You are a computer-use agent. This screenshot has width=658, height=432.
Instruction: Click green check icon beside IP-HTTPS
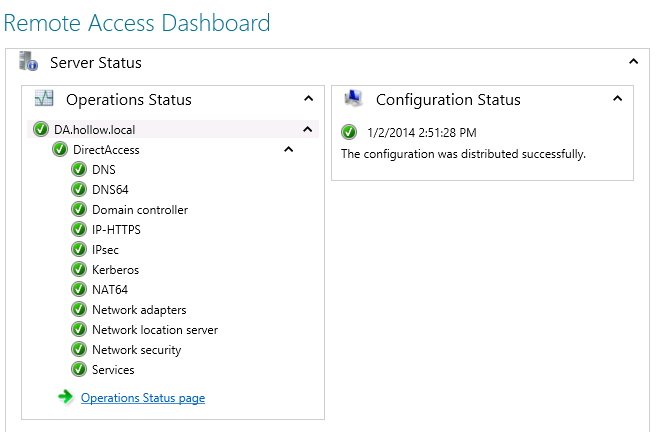click(x=79, y=230)
